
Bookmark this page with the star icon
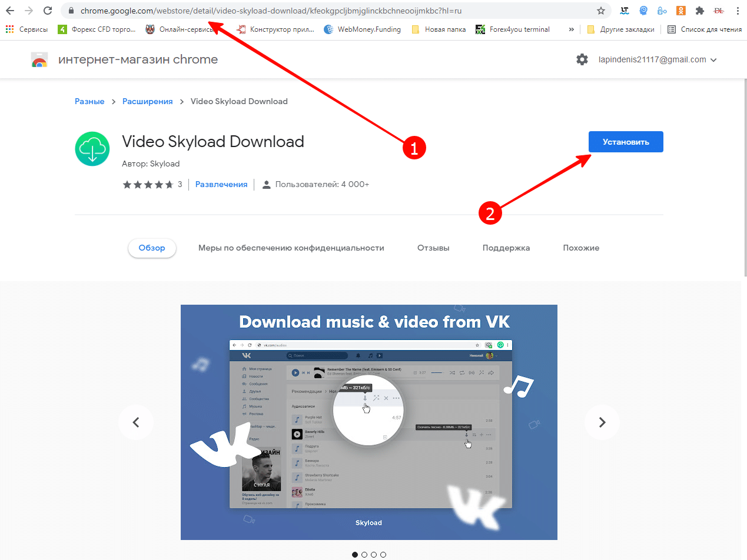tap(600, 11)
